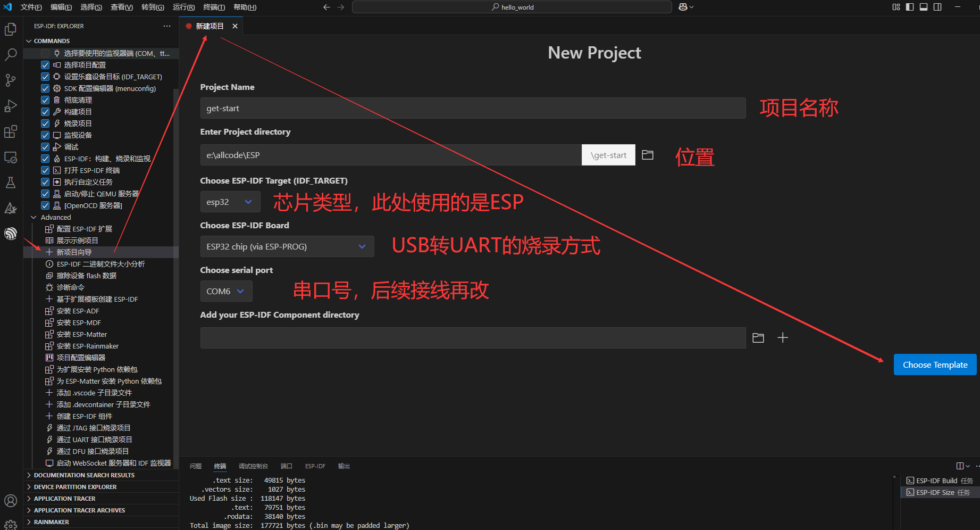
Task: Click the folder icon for component directory
Action: pyautogui.click(x=758, y=337)
